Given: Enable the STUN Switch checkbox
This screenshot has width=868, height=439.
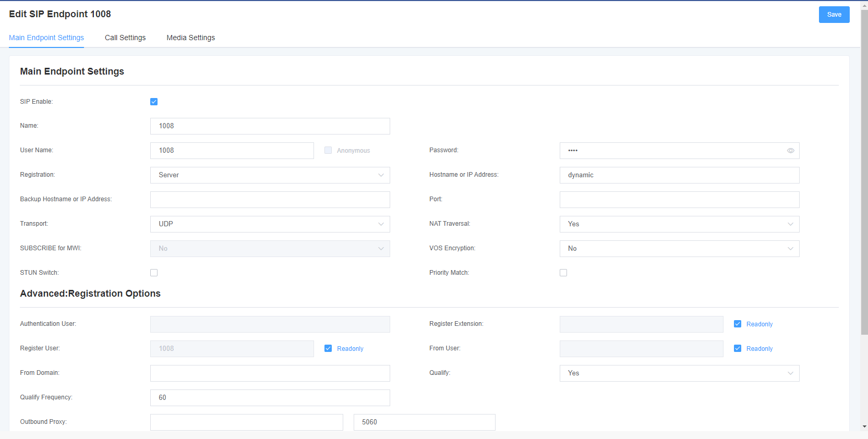Looking at the screenshot, I should click(154, 273).
